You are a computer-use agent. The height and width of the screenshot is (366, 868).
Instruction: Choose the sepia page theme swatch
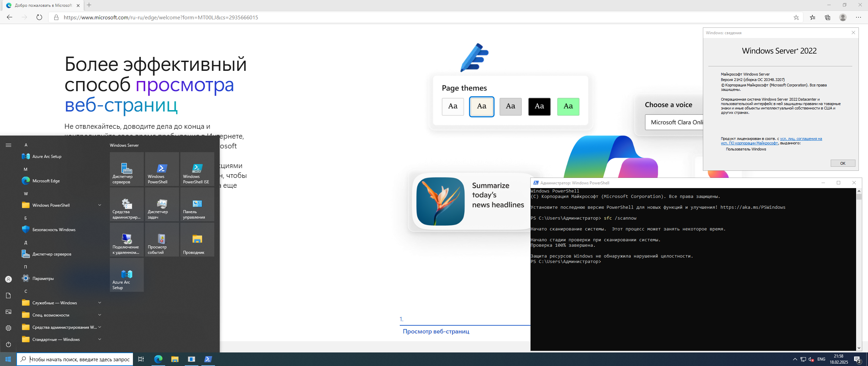(x=481, y=106)
